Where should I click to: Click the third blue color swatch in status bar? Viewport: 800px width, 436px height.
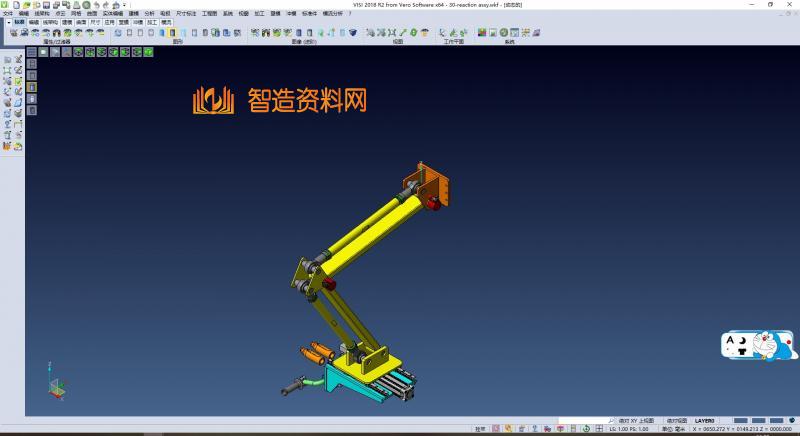(777, 421)
